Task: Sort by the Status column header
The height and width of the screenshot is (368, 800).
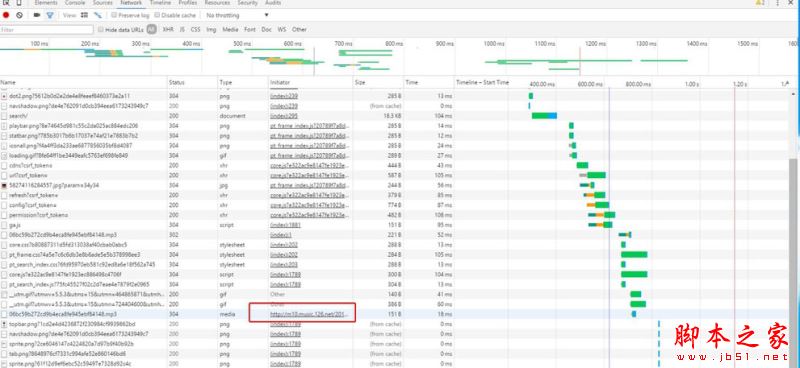Action: [x=192, y=82]
